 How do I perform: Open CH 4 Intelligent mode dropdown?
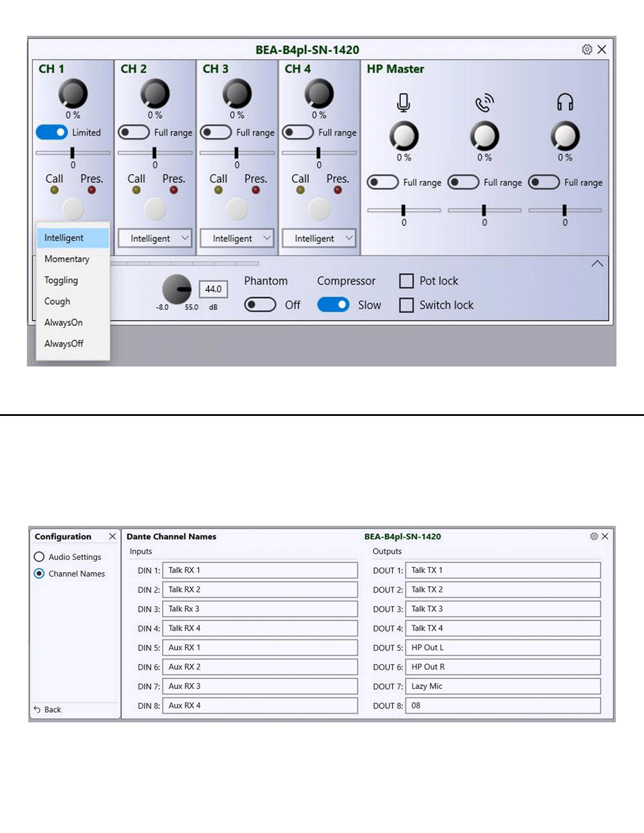[x=318, y=238]
